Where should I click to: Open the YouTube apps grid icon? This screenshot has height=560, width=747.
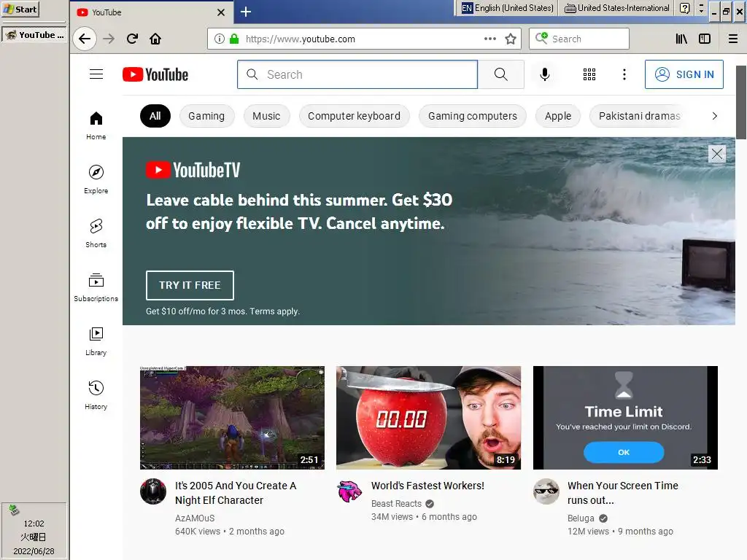coord(589,74)
